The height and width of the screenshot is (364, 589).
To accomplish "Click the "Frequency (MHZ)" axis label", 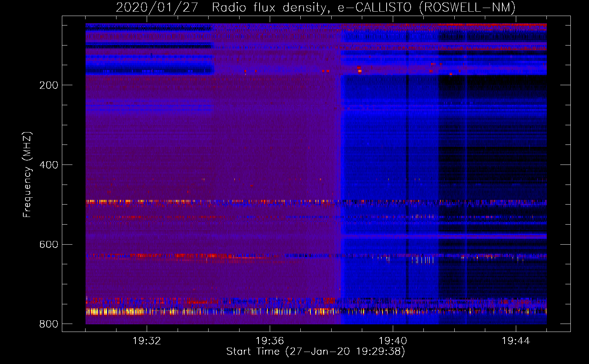I will (x=27, y=175).
